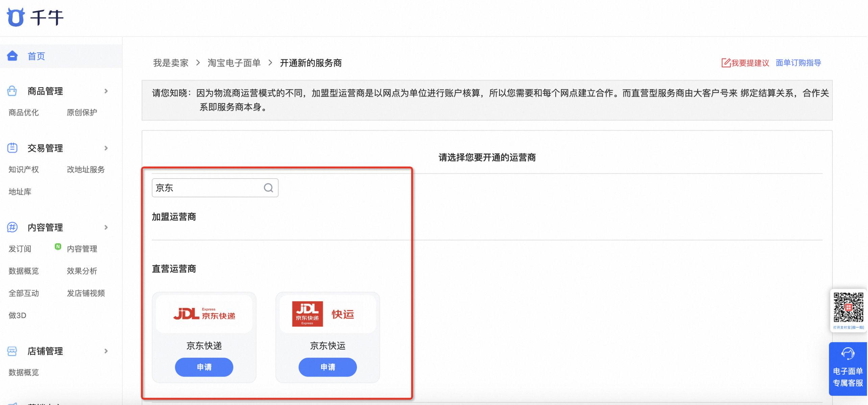Open 数据概览 under 店铺管理
This screenshot has height=405, width=868.
(24, 373)
